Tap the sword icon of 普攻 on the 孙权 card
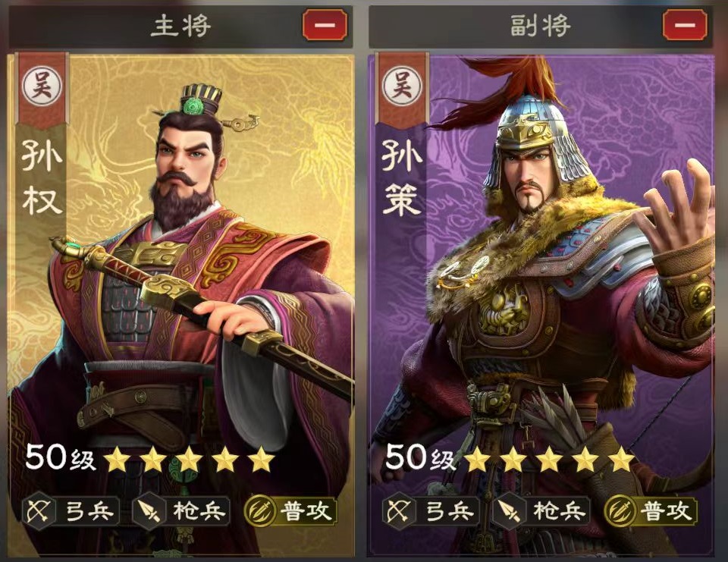728x562 pixels. tap(260, 511)
